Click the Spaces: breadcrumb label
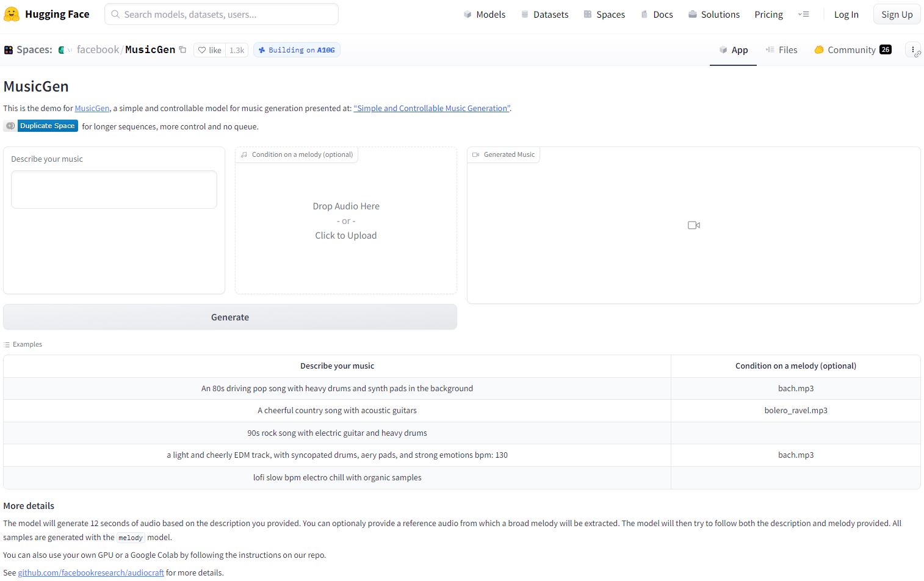This screenshot has width=924, height=581. coord(34,49)
